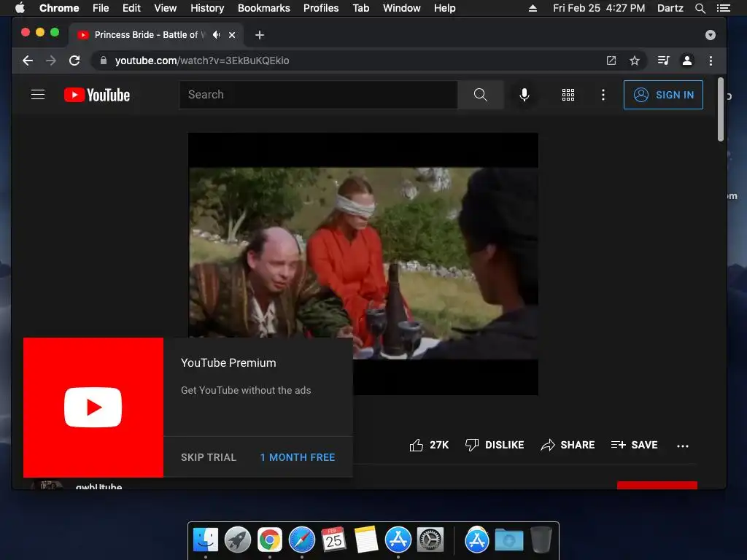Click the YouTube Premium title text
The image size is (747, 560).
pos(228,363)
